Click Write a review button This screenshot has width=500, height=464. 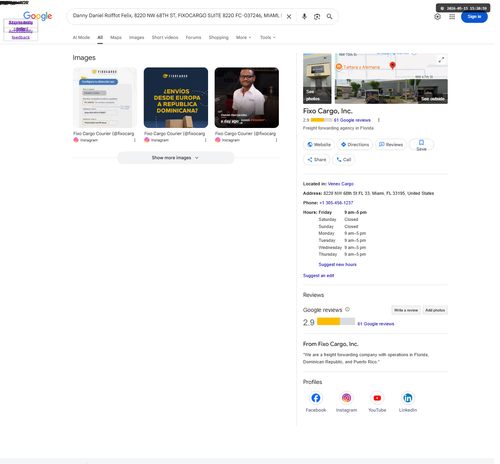[x=406, y=310]
